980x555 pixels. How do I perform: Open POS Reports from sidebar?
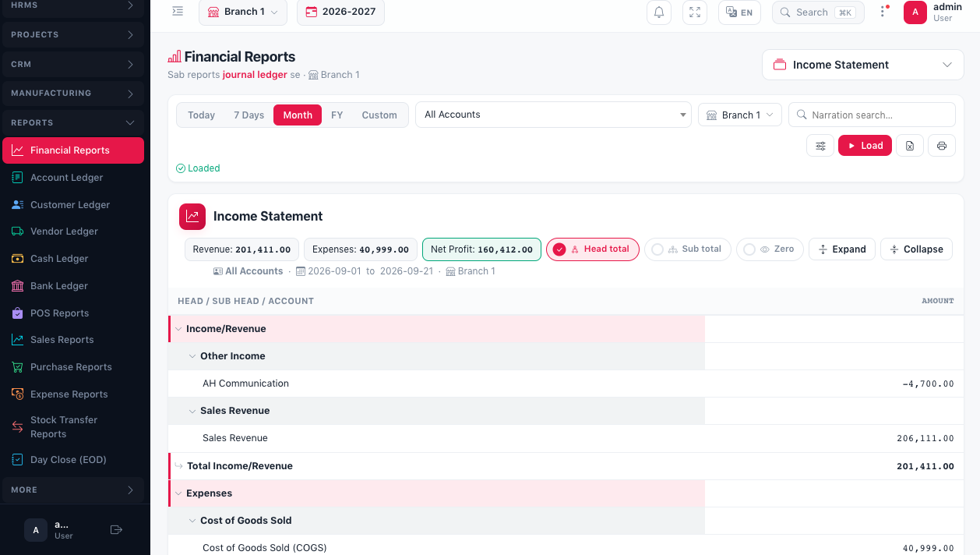[73, 313]
